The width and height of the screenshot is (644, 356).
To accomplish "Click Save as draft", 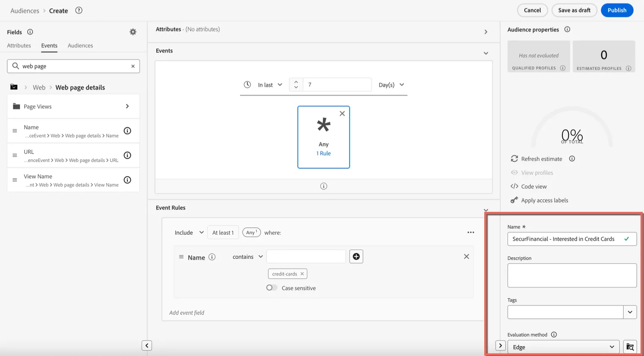I will (x=574, y=10).
